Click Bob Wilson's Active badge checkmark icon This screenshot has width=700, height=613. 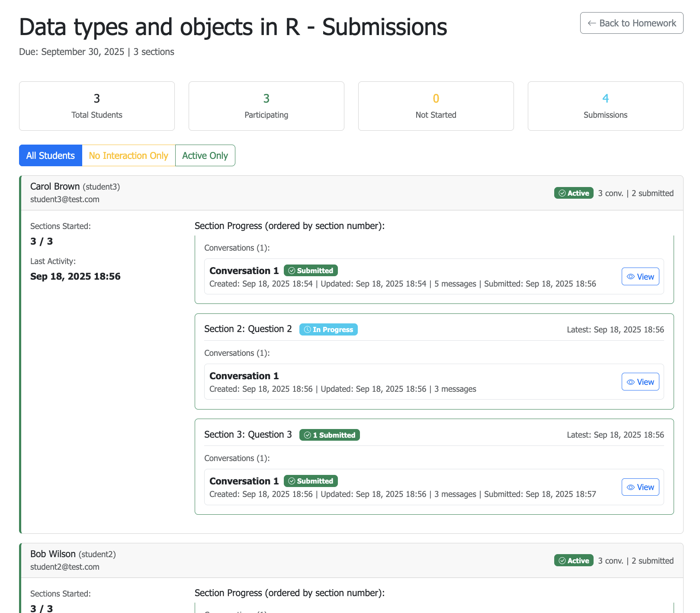coord(562,561)
